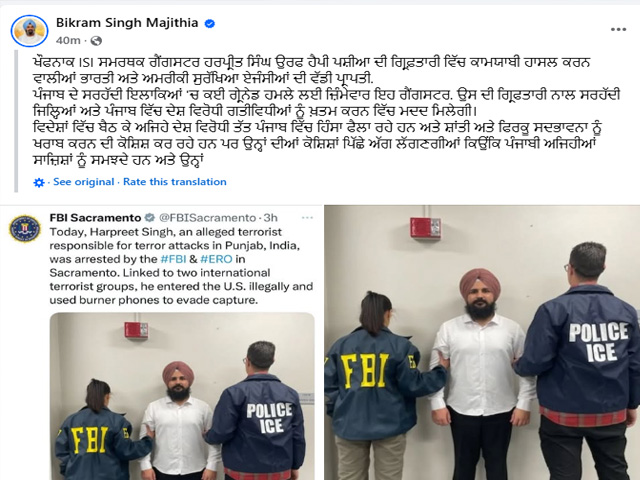Click the See original link
Viewport: 640px width, 480px height.
pos(84,182)
